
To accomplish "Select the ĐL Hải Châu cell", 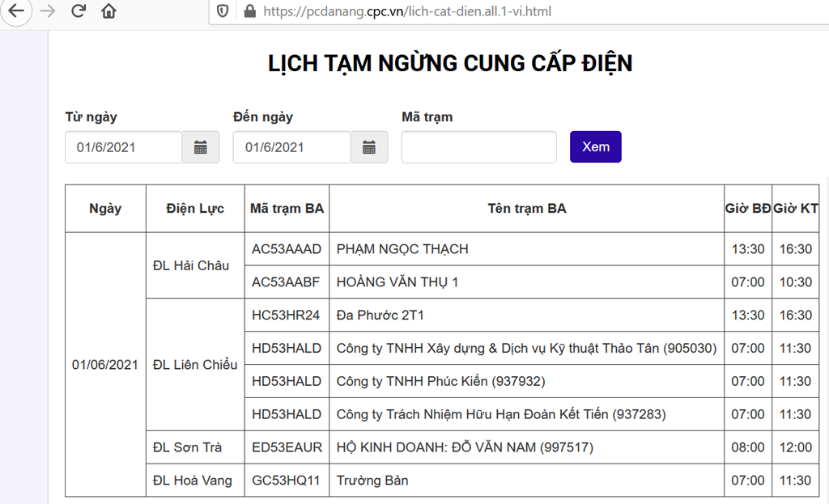I will [x=195, y=265].
